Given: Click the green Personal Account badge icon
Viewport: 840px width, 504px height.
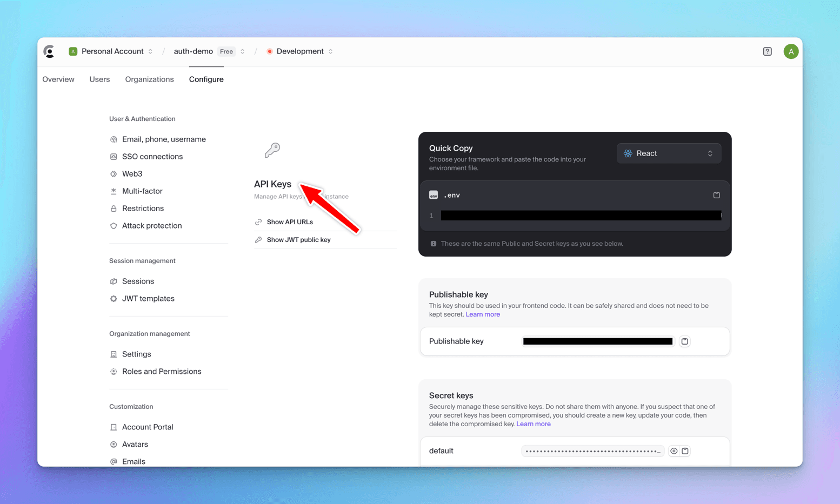Looking at the screenshot, I should (73, 51).
